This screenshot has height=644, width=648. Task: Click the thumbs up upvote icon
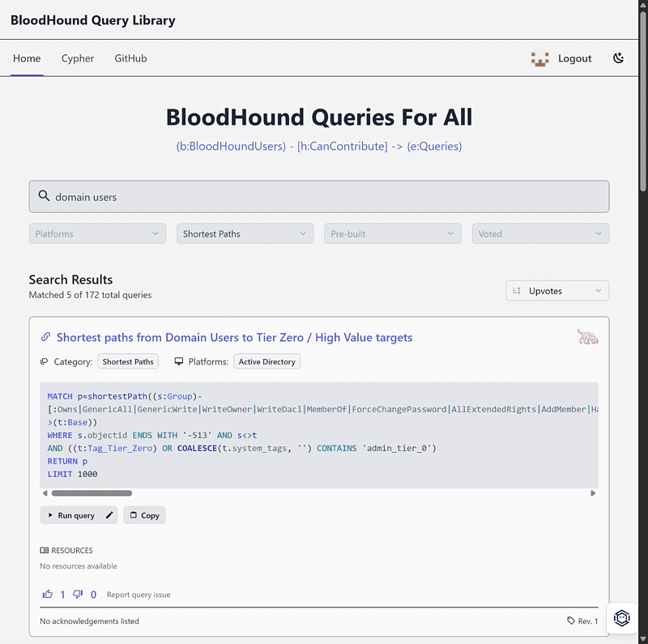point(48,595)
